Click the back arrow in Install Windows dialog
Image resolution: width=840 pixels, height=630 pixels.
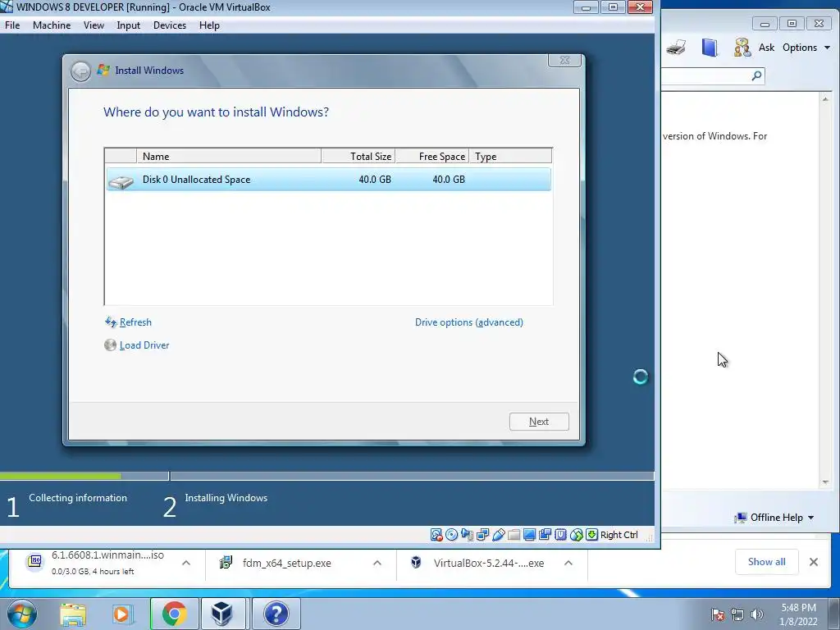point(81,71)
